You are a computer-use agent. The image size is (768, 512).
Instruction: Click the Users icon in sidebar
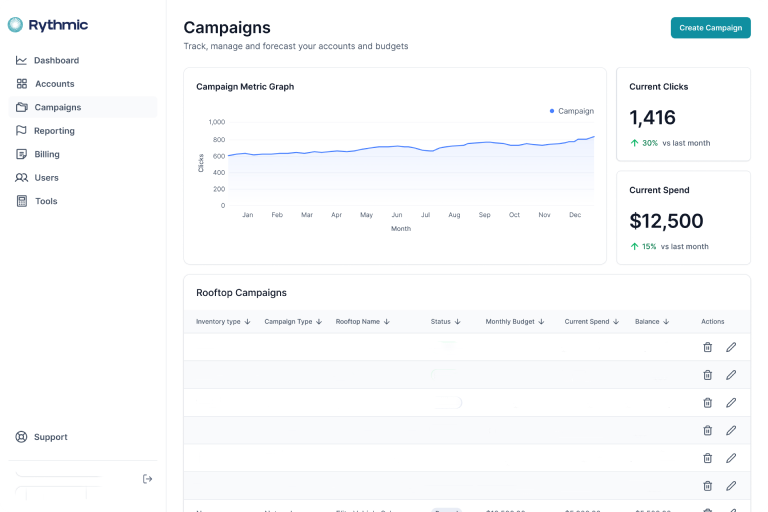[22, 178]
